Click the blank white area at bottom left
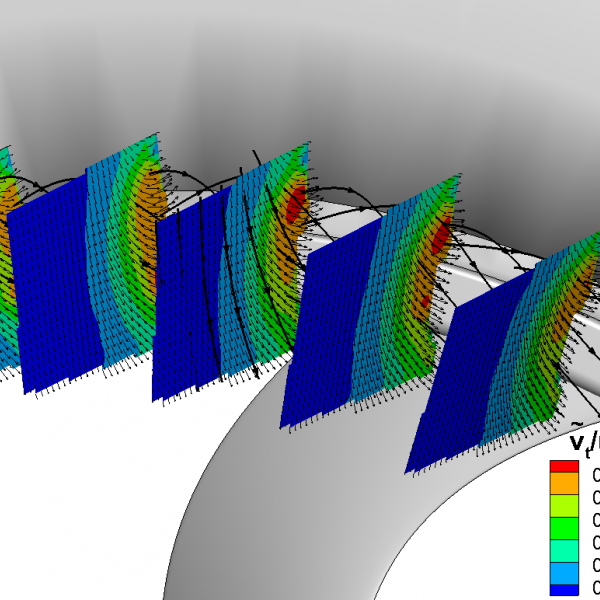 click(80, 500)
